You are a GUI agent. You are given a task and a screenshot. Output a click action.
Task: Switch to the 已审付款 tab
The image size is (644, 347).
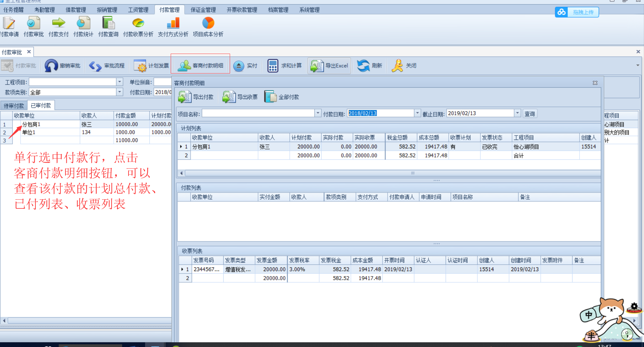[41, 106]
